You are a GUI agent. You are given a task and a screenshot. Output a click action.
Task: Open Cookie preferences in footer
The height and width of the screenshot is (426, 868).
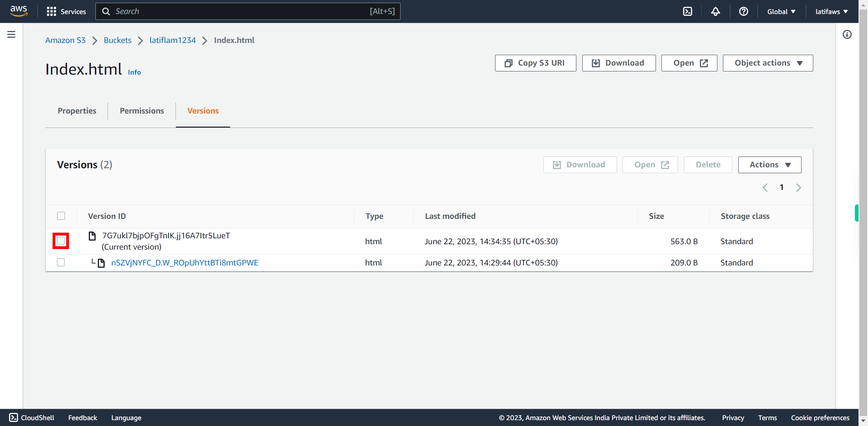click(820, 418)
